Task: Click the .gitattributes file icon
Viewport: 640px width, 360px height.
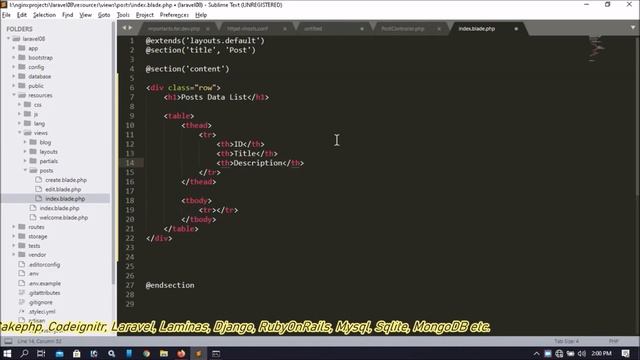Action: 22,292
